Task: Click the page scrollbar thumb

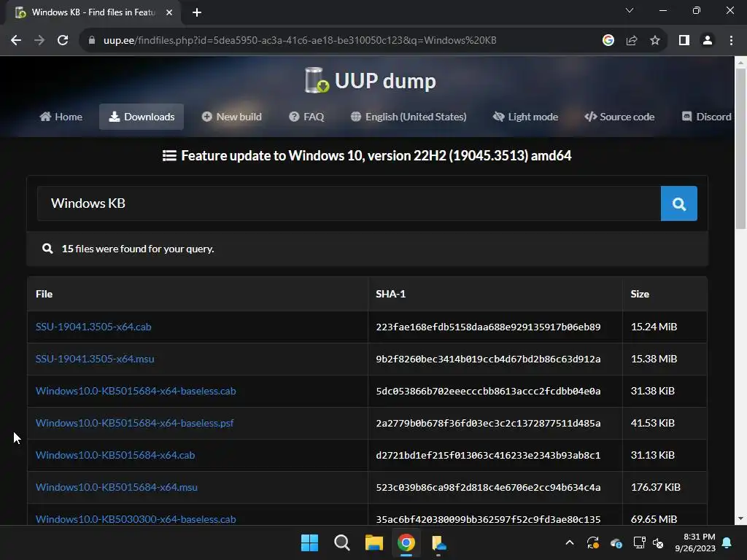Action: pos(740,149)
